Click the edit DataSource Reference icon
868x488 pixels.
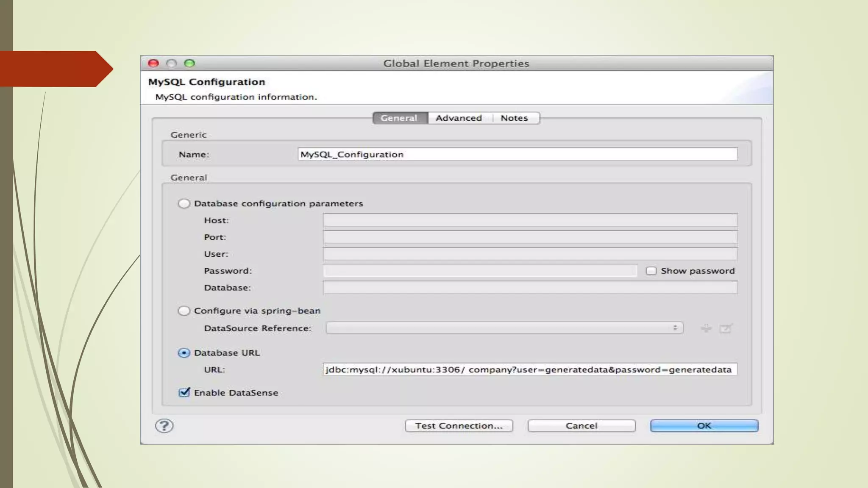pyautogui.click(x=726, y=328)
